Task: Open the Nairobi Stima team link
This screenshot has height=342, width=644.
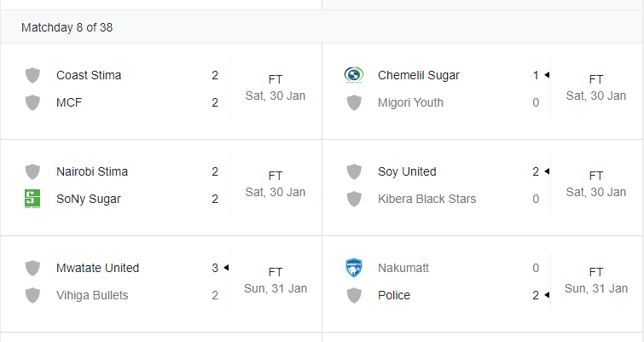Action: tap(92, 171)
